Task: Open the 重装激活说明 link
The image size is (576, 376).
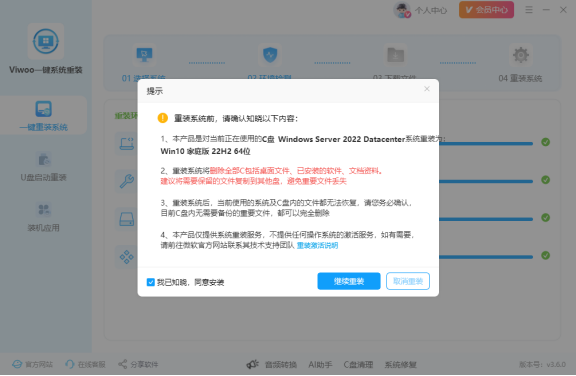Action: [x=317, y=245]
